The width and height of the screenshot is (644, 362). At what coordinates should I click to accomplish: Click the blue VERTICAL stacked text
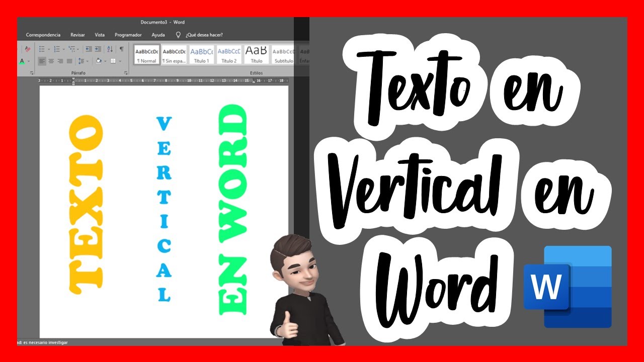164,209
